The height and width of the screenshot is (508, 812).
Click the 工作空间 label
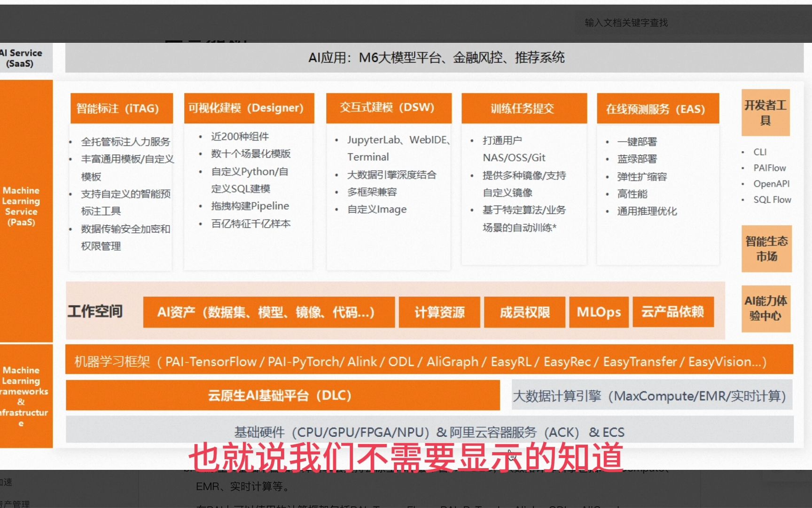click(x=95, y=311)
